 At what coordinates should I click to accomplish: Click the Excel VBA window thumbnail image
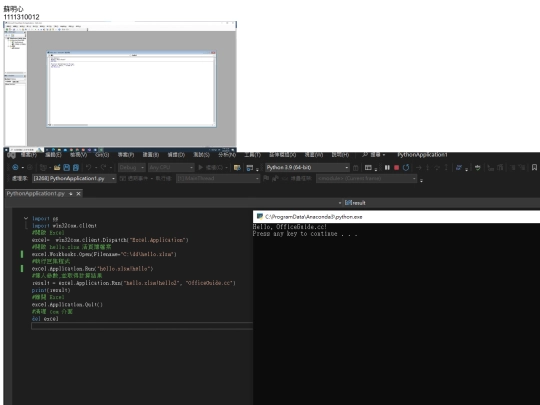[120, 84]
